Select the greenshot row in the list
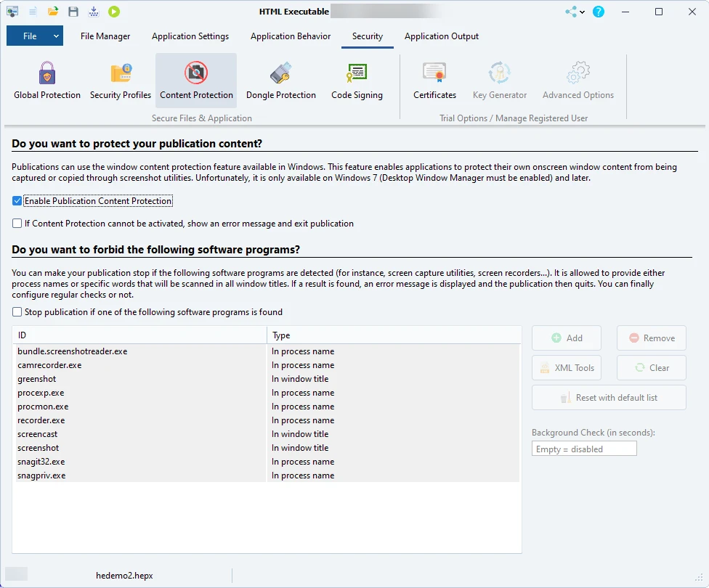 138,379
